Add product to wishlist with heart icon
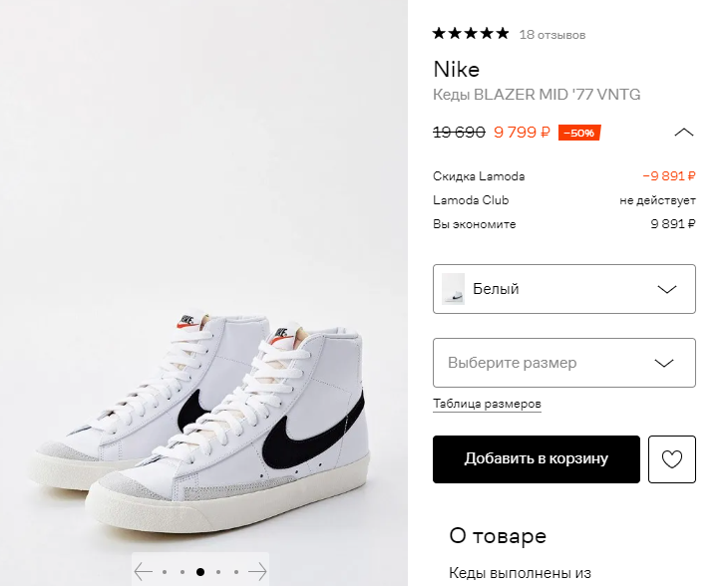The height and width of the screenshot is (586, 728). 672,459
